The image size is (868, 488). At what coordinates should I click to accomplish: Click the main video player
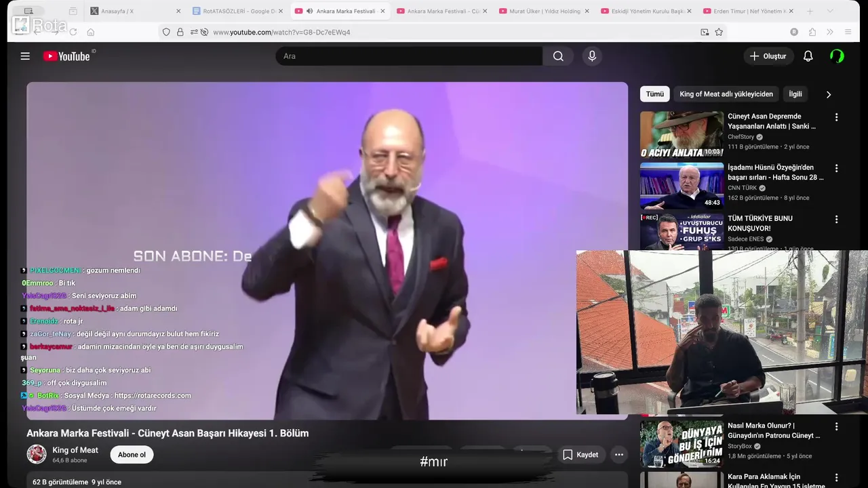pyautogui.click(x=328, y=251)
